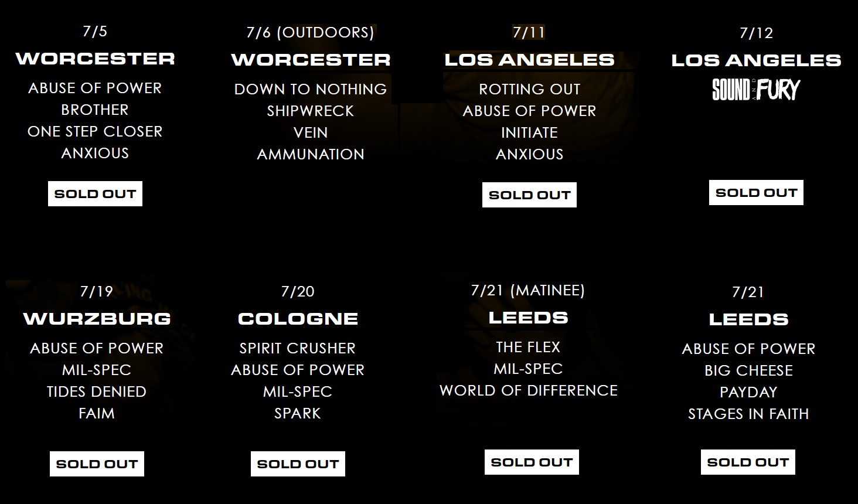
Task: Click SOLD OUT button for Wurzburg show
Action: pyautogui.click(x=97, y=464)
